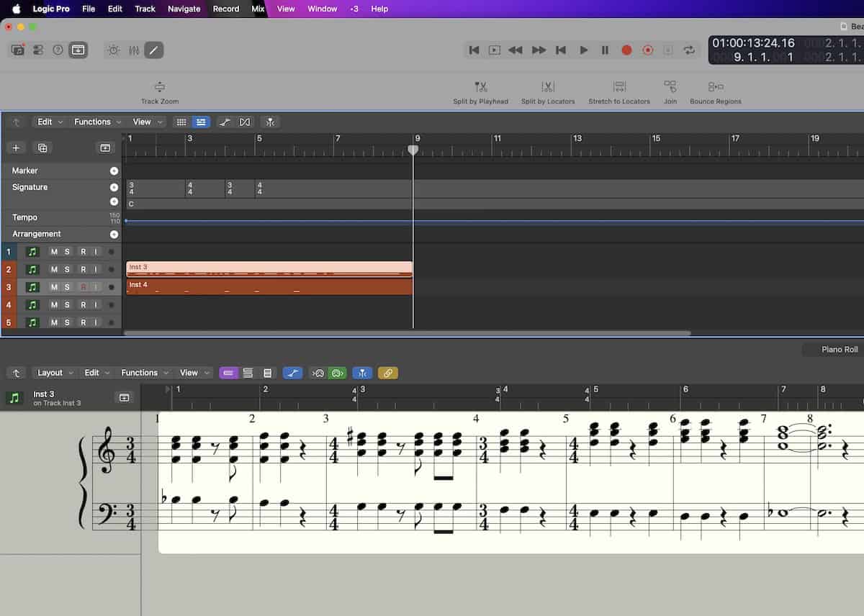Click the Join regions icon

670,86
